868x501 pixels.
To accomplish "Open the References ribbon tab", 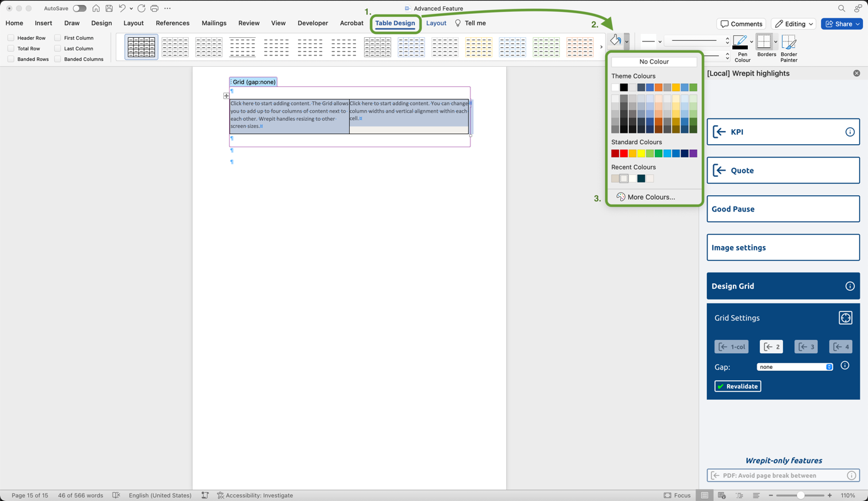I will 172,23.
